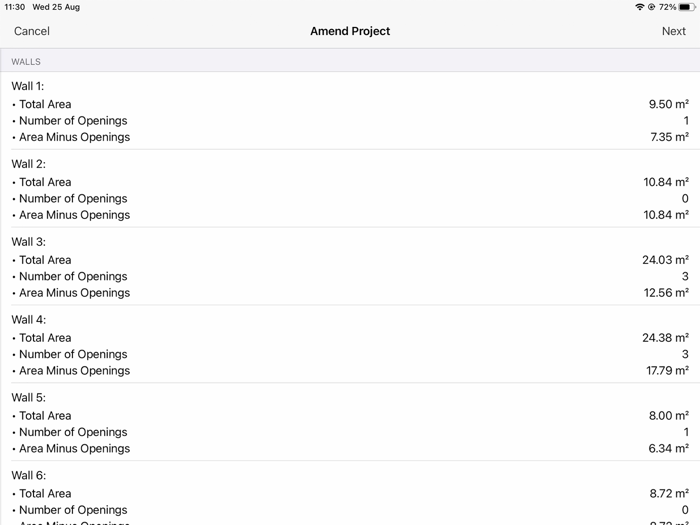Select Wall 3 Total Area 24.03 m²
The height and width of the screenshot is (525, 700).
pyautogui.click(x=666, y=260)
